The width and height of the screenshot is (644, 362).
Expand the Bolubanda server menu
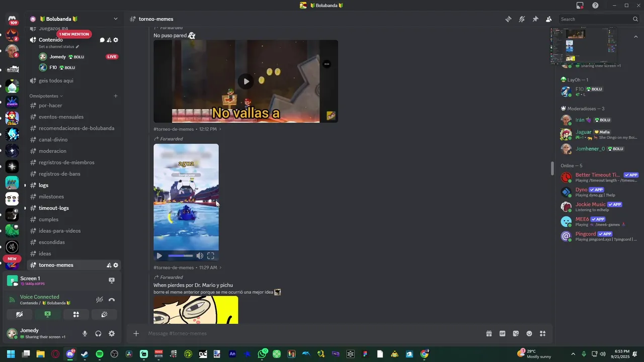[x=74, y=19]
